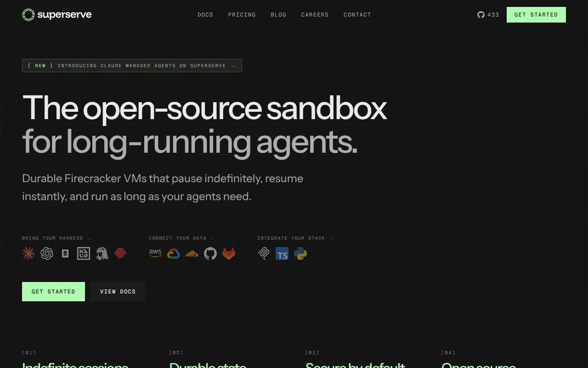Screen dimensions: 588x368
Task: Select the TypeScript TS icon
Action: (x=282, y=253)
